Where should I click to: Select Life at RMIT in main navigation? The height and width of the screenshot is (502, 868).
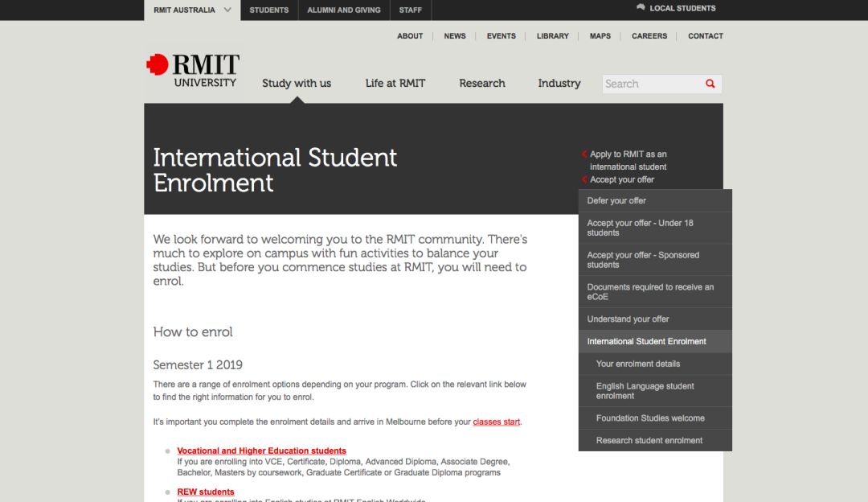[x=395, y=83]
